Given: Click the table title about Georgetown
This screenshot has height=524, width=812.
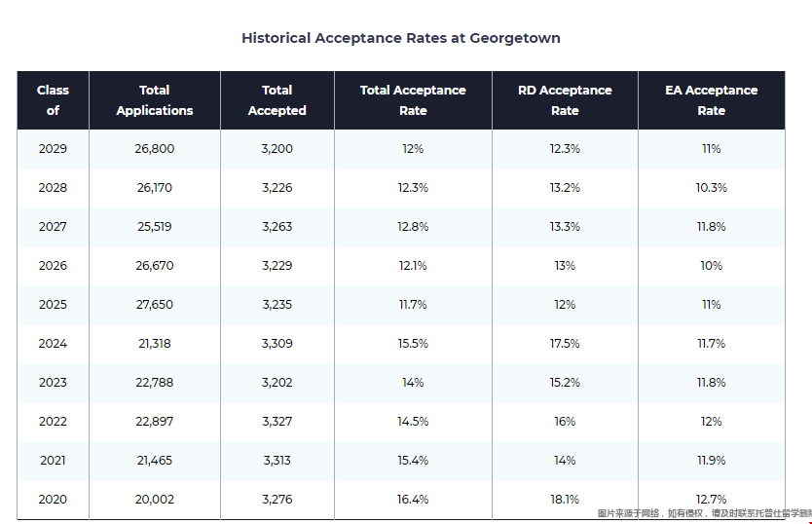Looking at the screenshot, I should pos(400,38).
